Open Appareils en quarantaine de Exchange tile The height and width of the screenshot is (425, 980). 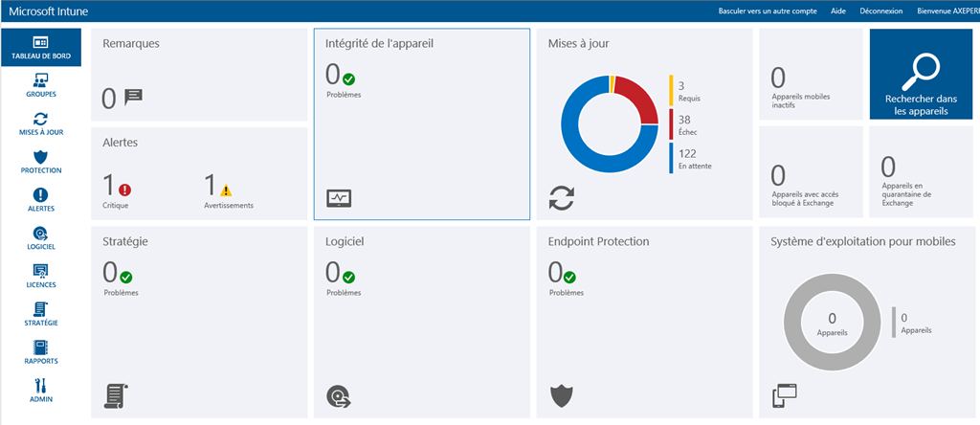[922, 172]
